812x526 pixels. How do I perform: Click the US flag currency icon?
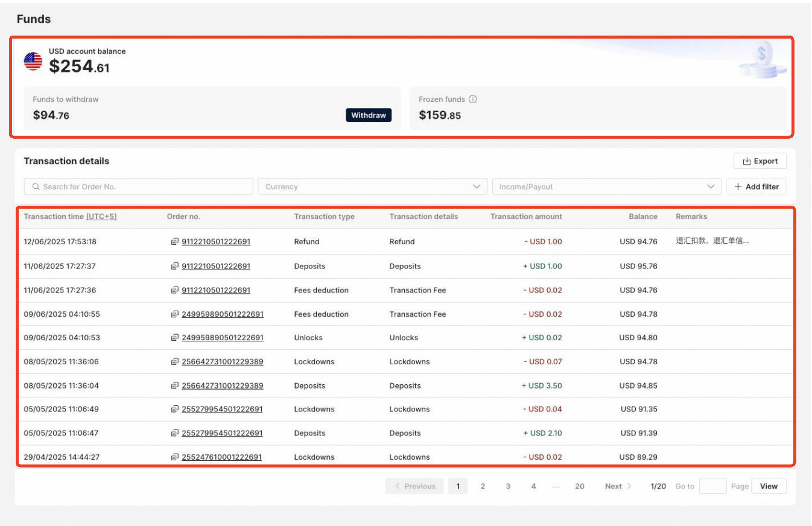33,62
